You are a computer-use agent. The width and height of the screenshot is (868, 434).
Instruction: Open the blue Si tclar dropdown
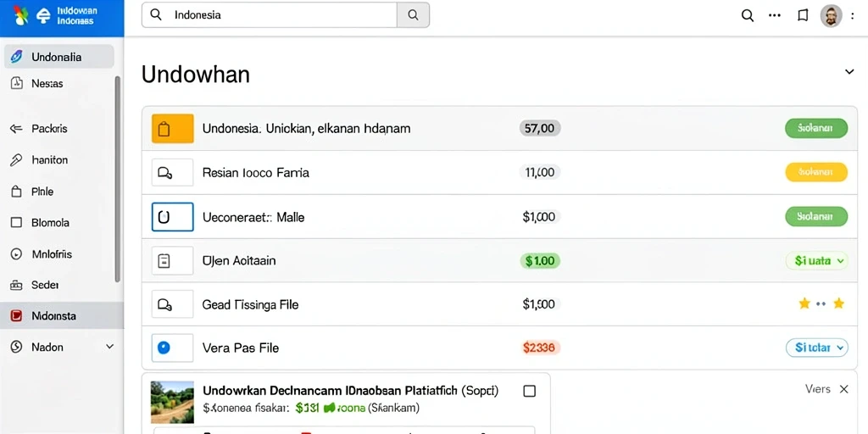coord(816,348)
